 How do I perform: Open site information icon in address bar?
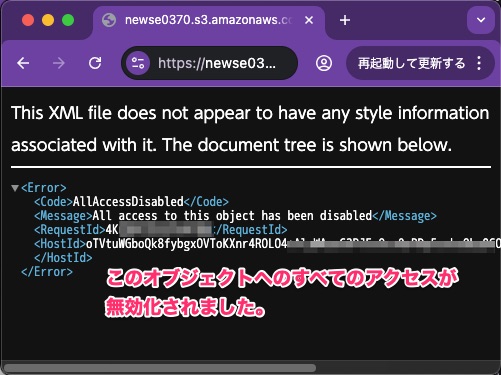tap(138, 63)
